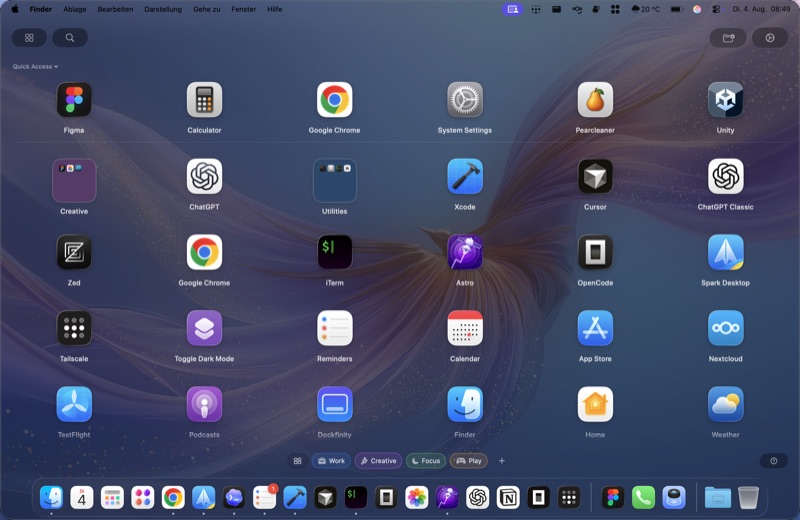Launch the App Store app
This screenshot has width=800, height=520.
595,328
